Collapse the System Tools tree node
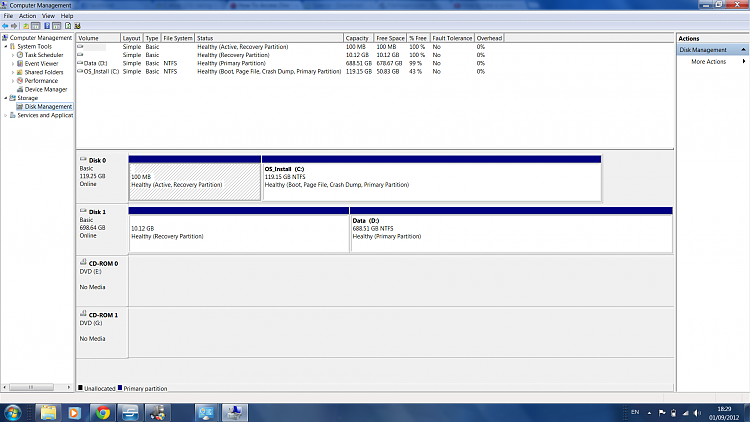The height and width of the screenshot is (422, 750). click(6, 46)
